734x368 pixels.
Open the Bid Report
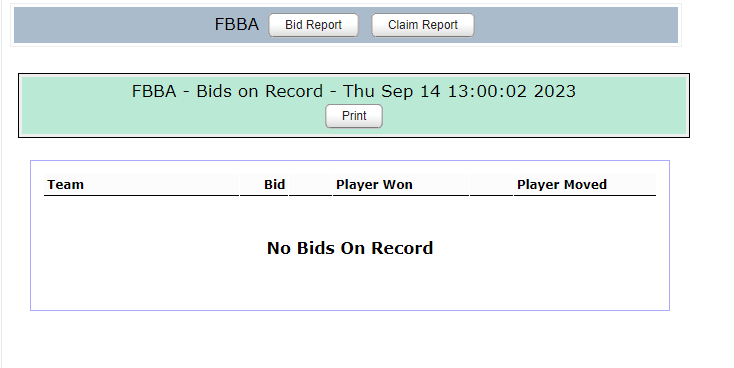pyautogui.click(x=313, y=25)
